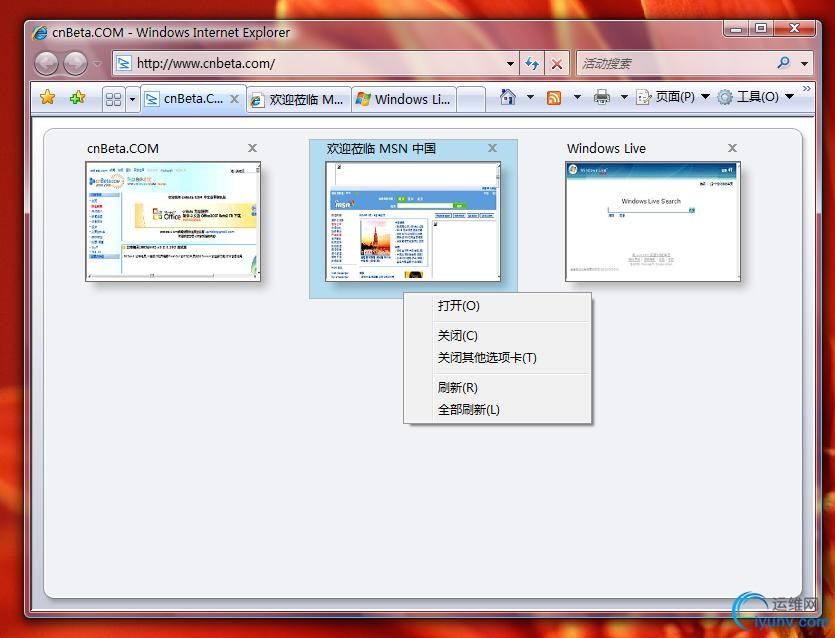The height and width of the screenshot is (638, 835).
Task: Go to Home page house icon
Action: (507, 97)
